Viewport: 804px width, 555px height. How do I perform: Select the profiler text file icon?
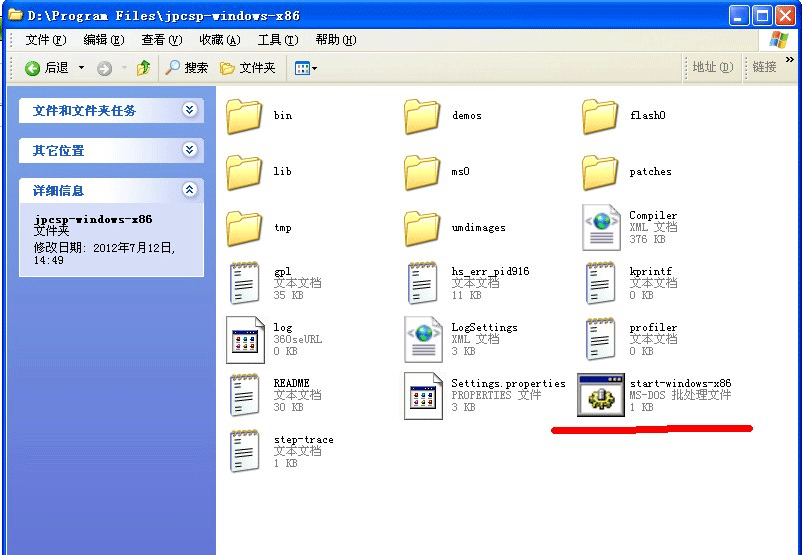pos(600,339)
